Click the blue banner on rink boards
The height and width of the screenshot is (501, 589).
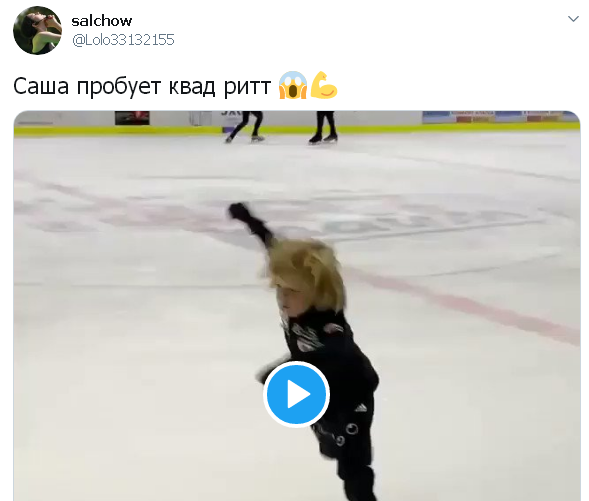tap(500, 117)
